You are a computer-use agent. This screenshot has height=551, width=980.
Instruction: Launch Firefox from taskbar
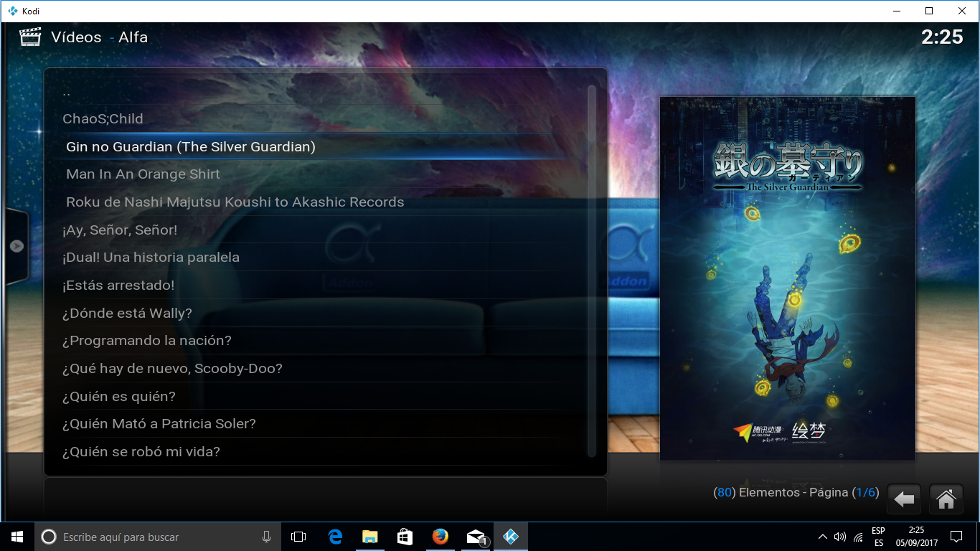point(440,537)
